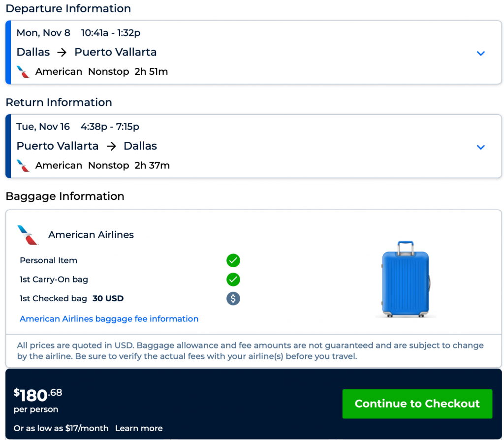This screenshot has width=504, height=440.
Task: Click green checkmark beside 1st Carry-On bag
Action: click(233, 280)
